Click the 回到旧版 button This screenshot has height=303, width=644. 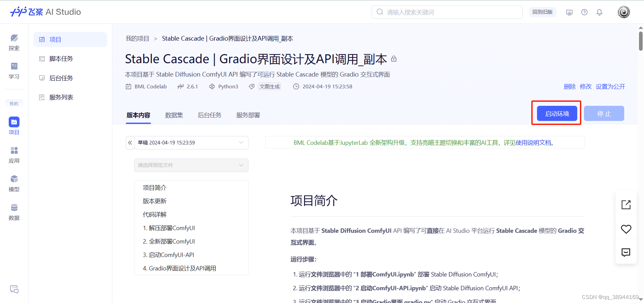point(542,12)
